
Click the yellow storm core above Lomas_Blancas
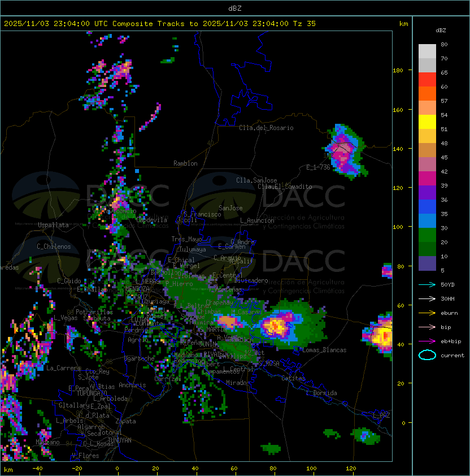[x=276, y=326]
